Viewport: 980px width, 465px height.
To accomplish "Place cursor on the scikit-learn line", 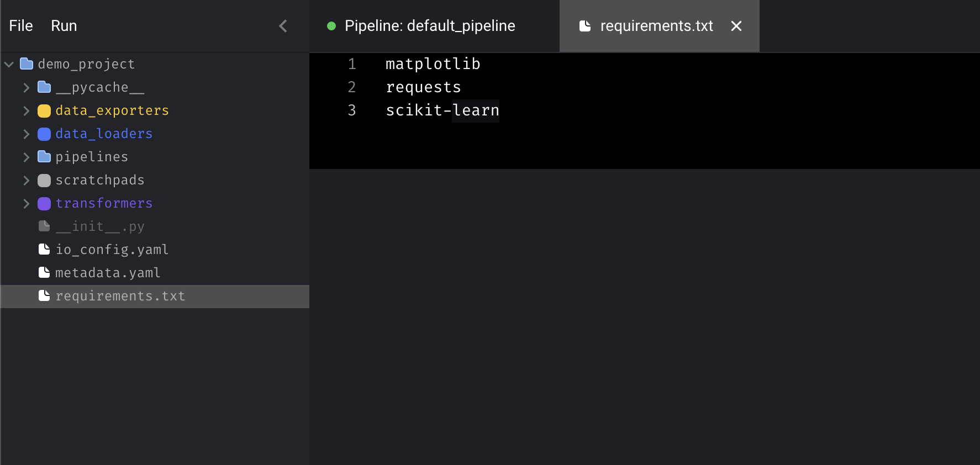I will pyautogui.click(x=442, y=110).
